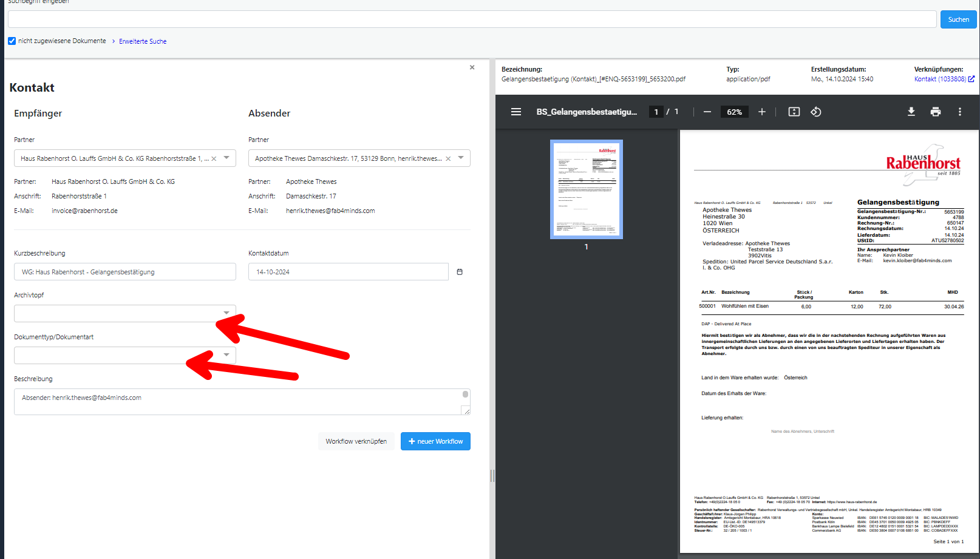The width and height of the screenshot is (980, 559).
Task: Click the fit-to-page icon in the PDF toolbar
Action: [x=794, y=112]
